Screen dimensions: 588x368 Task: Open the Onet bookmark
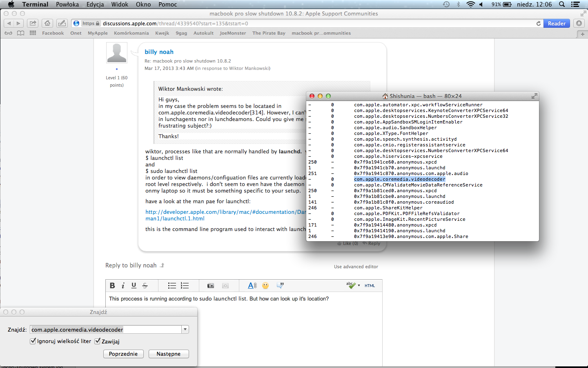[x=76, y=33]
